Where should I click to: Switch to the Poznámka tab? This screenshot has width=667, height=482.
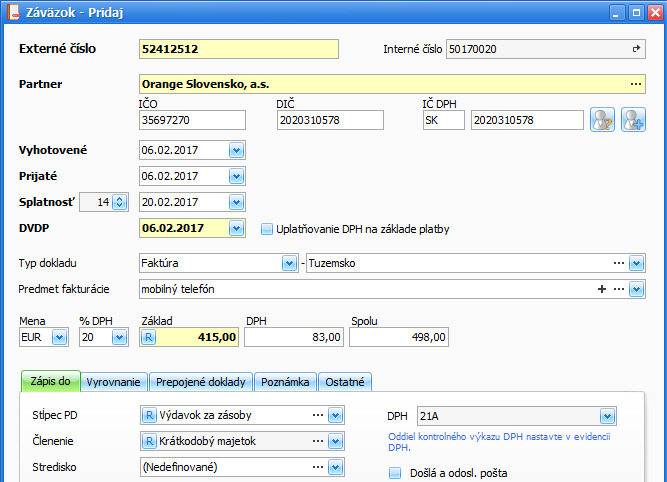[x=285, y=382]
